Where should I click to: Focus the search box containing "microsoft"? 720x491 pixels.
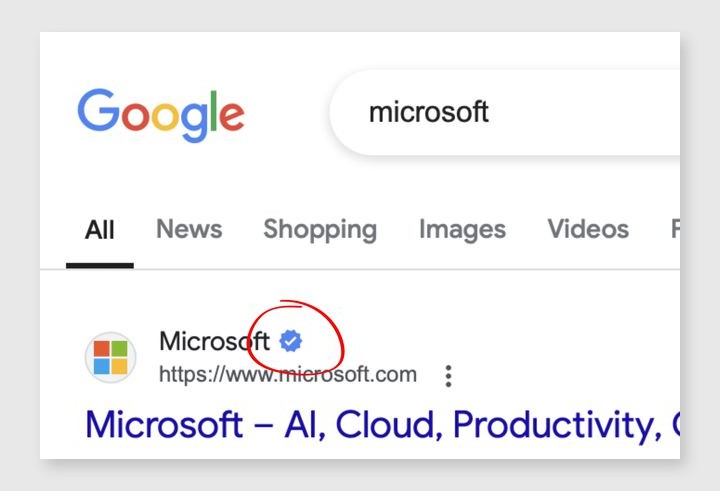(x=500, y=111)
